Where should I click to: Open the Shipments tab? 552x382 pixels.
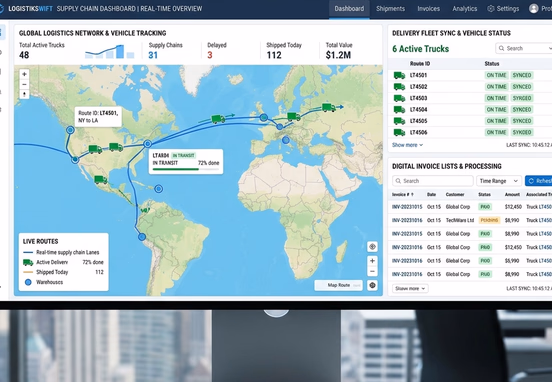(390, 9)
